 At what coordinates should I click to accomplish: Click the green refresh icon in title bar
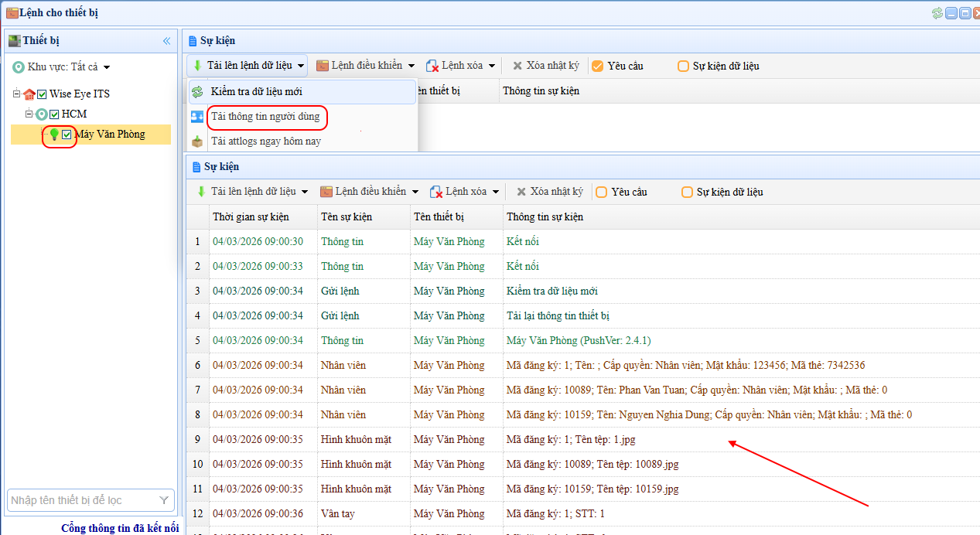pos(937,13)
